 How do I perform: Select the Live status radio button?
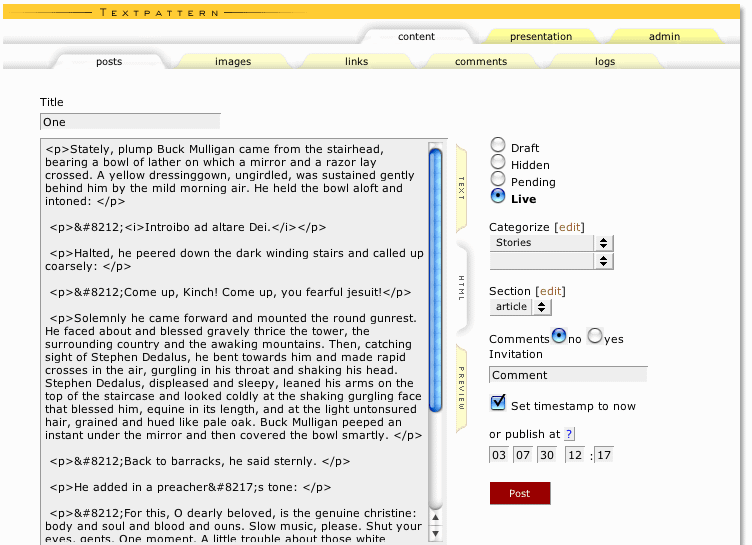[498, 196]
